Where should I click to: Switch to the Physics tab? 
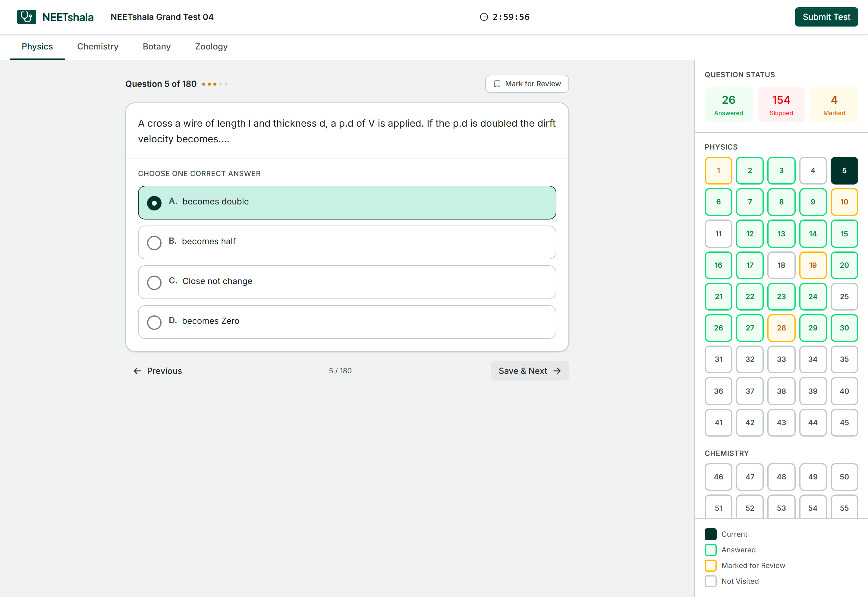point(37,46)
